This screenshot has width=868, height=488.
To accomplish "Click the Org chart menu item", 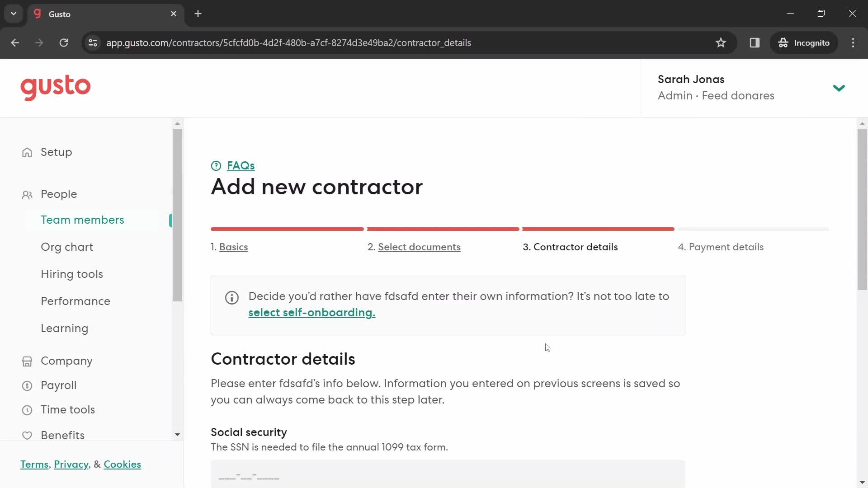I will (67, 247).
